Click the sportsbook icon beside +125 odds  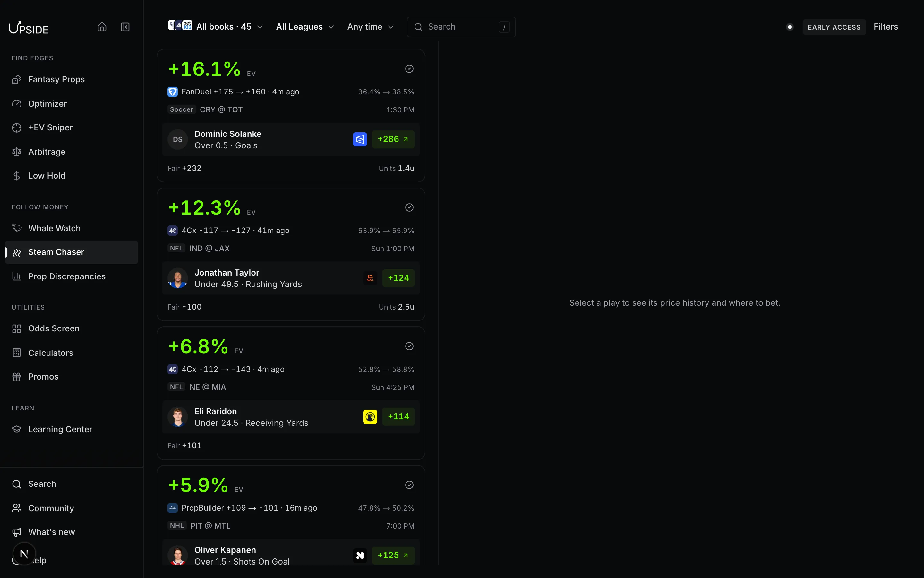click(360, 556)
